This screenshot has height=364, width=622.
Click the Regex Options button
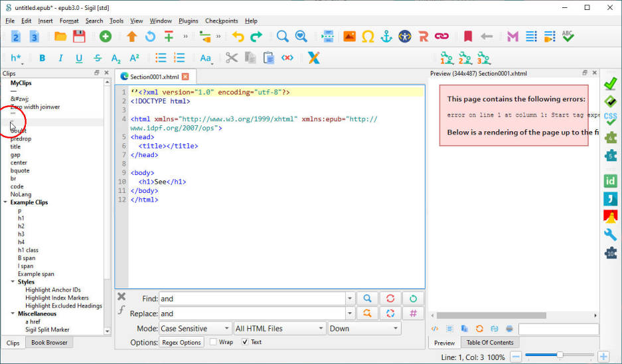coord(181,342)
